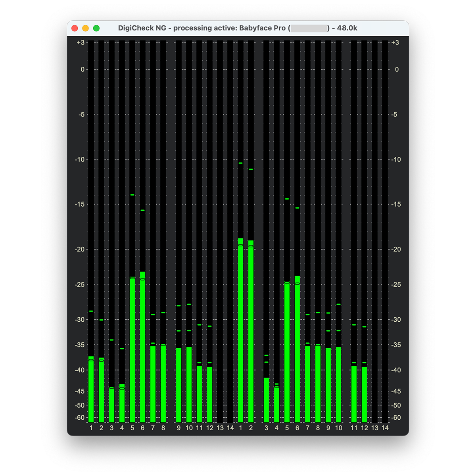Click the highest peak-hold marker just below -10

[240, 163]
